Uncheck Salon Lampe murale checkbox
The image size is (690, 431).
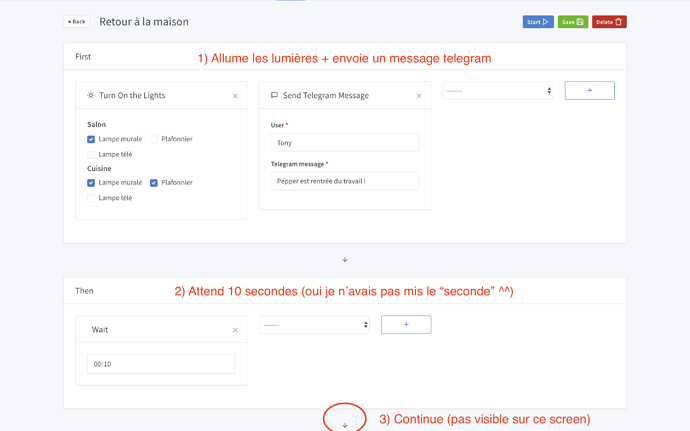click(x=91, y=139)
